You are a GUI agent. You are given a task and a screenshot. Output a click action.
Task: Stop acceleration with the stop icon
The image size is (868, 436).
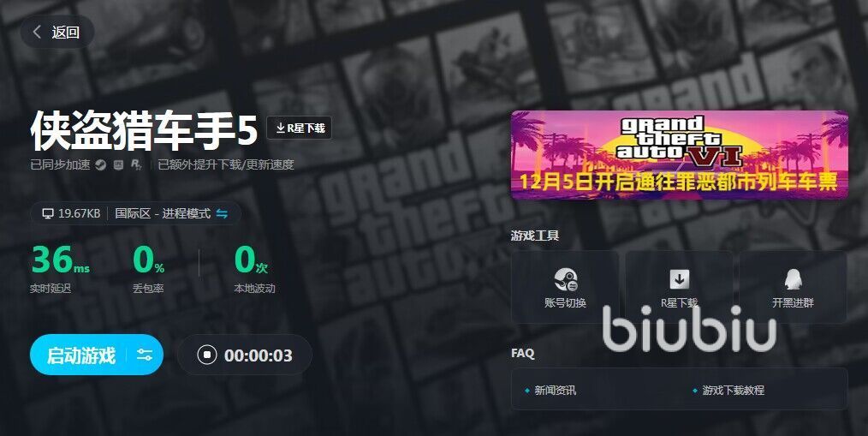click(207, 355)
